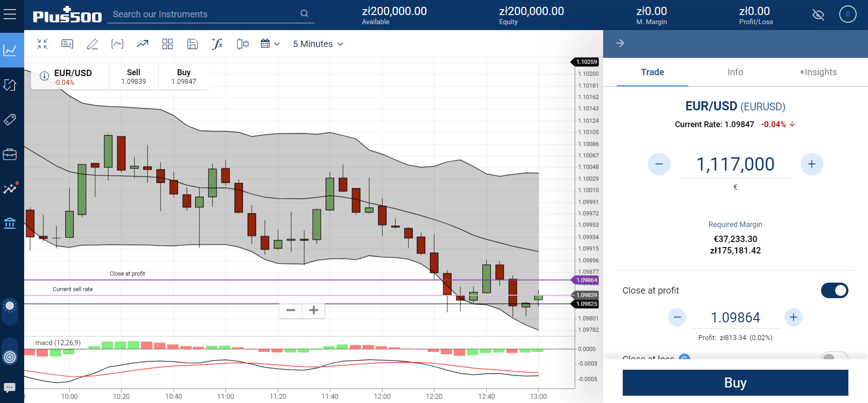Open the indicators function icon
Viewport: 868px width, 403px height.
click(217, 44)
